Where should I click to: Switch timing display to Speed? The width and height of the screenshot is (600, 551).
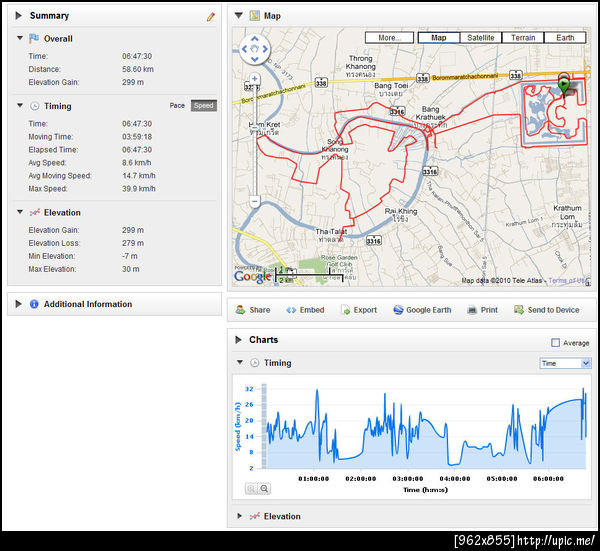pos(204,106)
